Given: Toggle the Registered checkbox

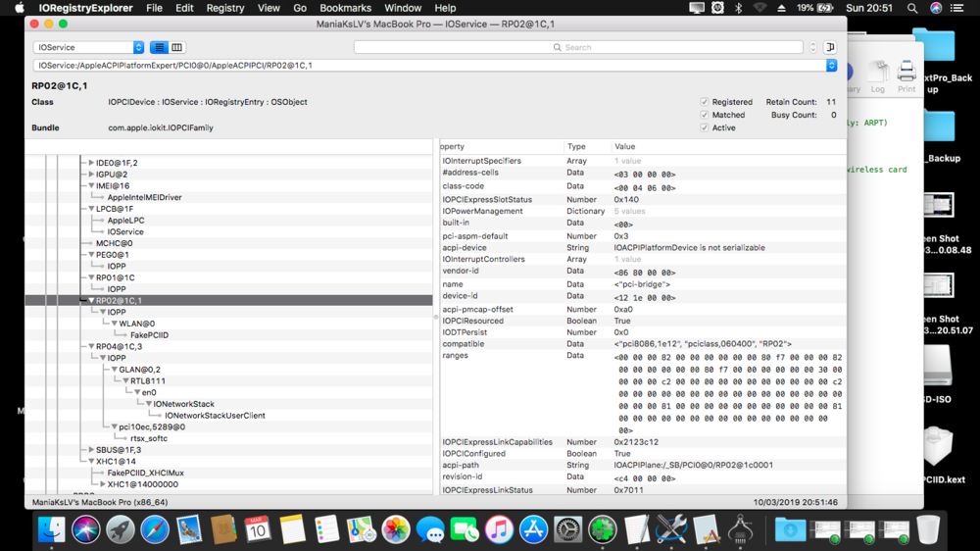Looking at the screenshot, I should 705,102.
